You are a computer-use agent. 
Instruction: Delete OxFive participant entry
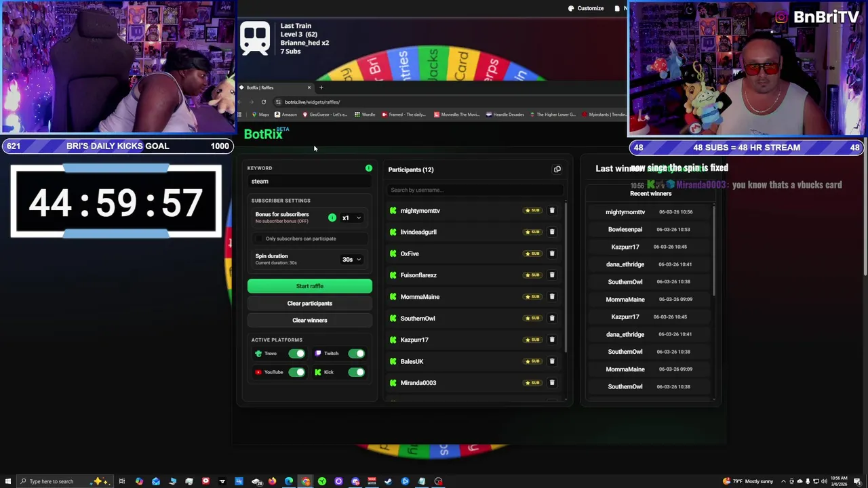click(552, 253)
